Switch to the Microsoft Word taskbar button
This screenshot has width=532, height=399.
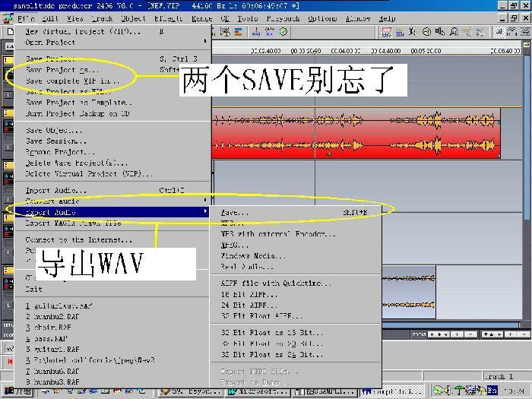tap(257, 391)
